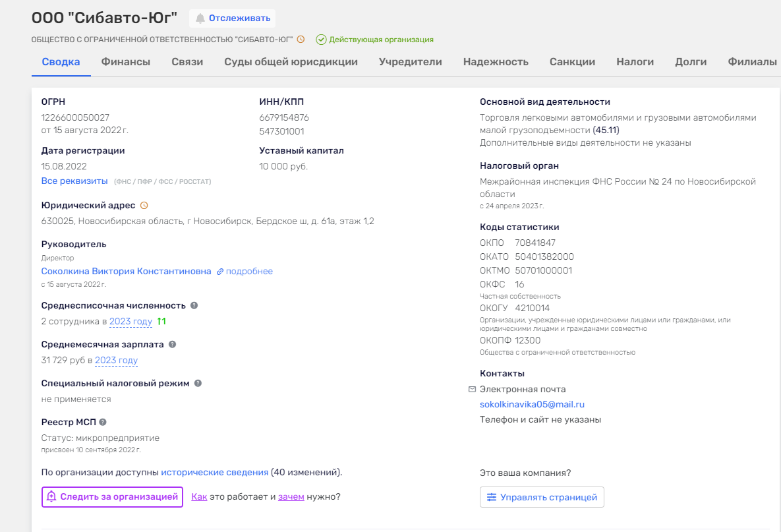The image size is (781, 532).
Task: Click the 31 729 руб salary value
Action: click(x=63, y=360)
